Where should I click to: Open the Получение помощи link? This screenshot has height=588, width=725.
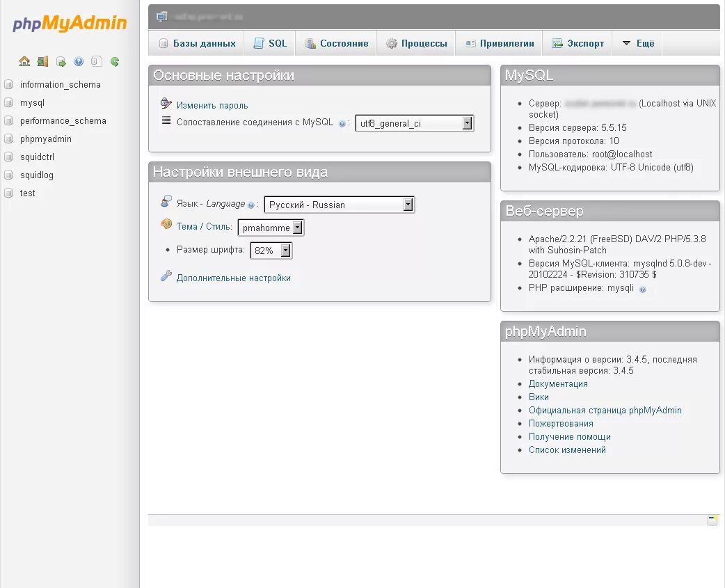coord(570,437)
